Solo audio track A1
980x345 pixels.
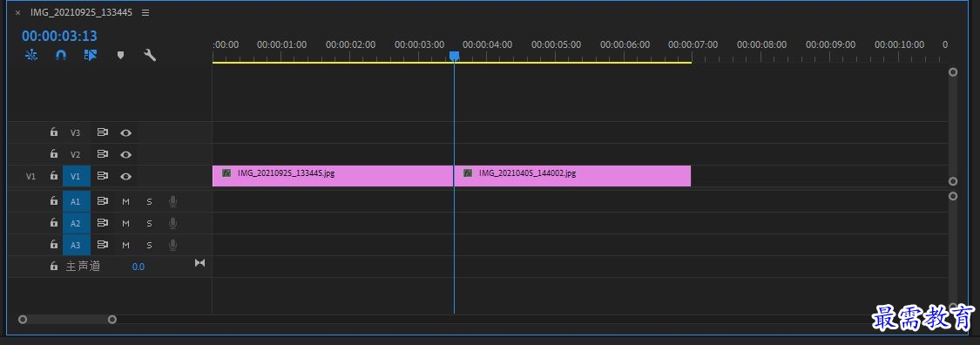pos(149,202)
